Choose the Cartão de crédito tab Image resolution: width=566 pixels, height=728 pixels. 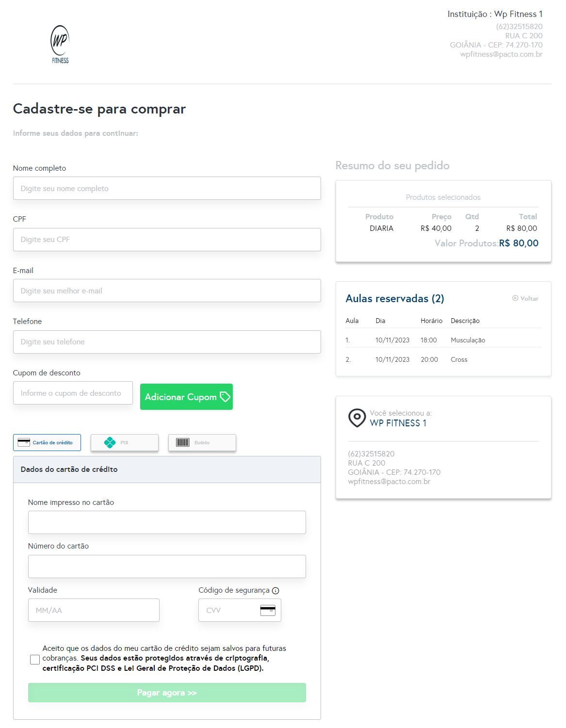click(x=47, y=442)
